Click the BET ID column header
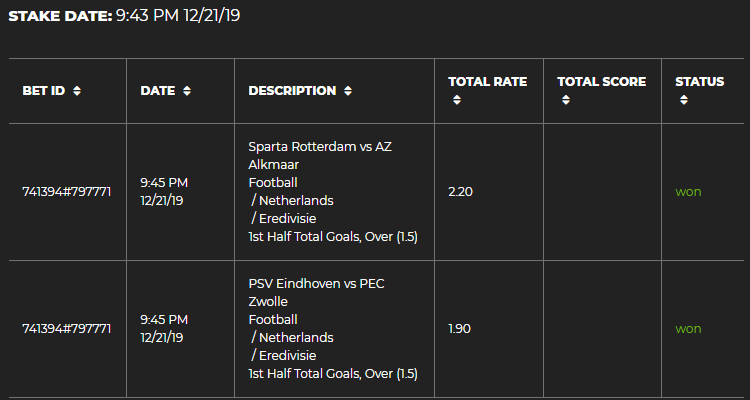This screenshot has width=750, height=400. pos(44,91)
